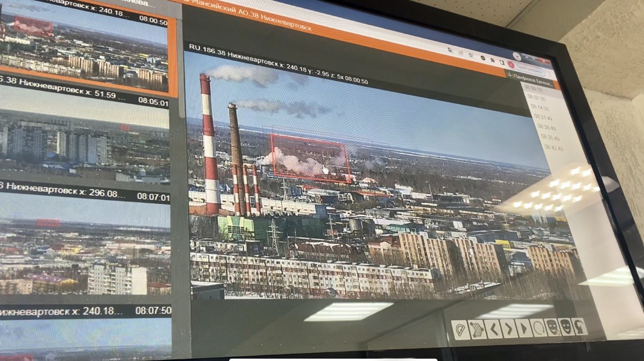Bookmark page using browser star icon
Viewport: 644px width, 361px height.
tap(472, 54)
